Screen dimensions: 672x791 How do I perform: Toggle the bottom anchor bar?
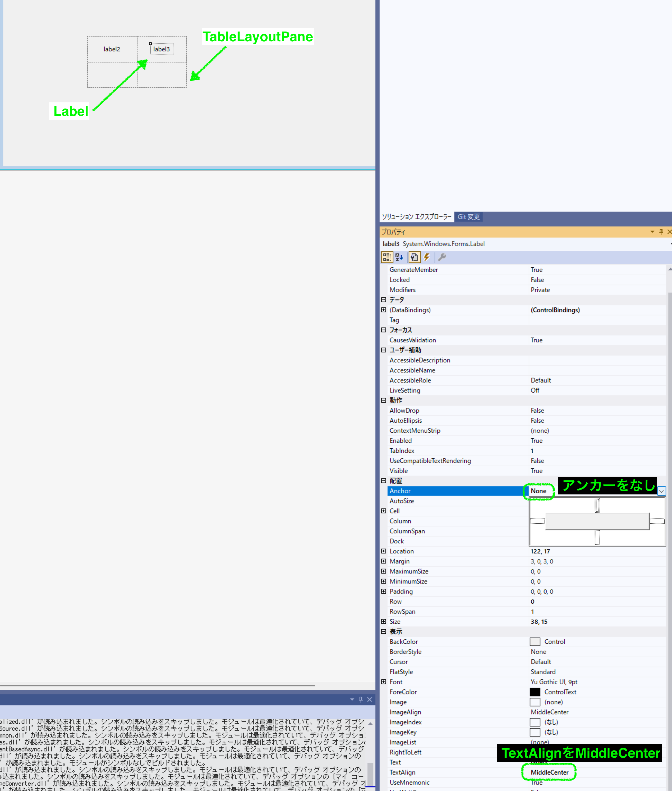[x=597, y=538]
